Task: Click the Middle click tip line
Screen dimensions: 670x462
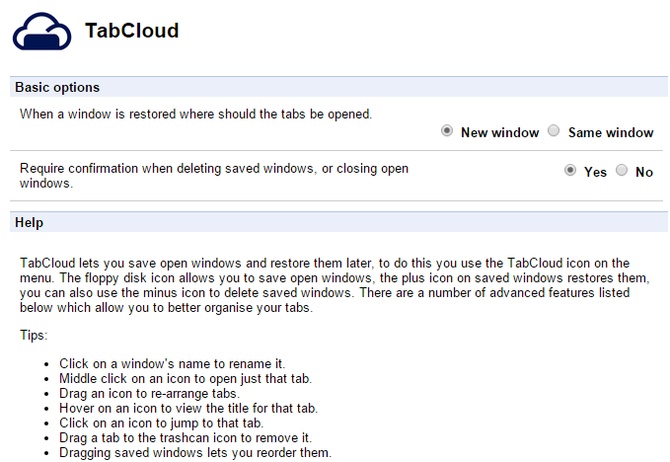Action: coord(185,377)
